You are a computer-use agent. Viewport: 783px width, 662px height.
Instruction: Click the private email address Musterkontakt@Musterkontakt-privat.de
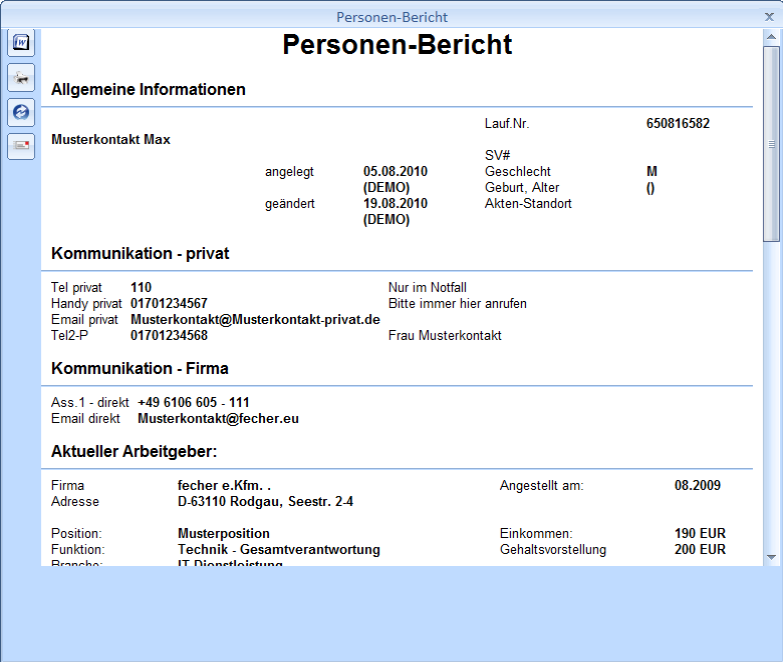(255, 319)
